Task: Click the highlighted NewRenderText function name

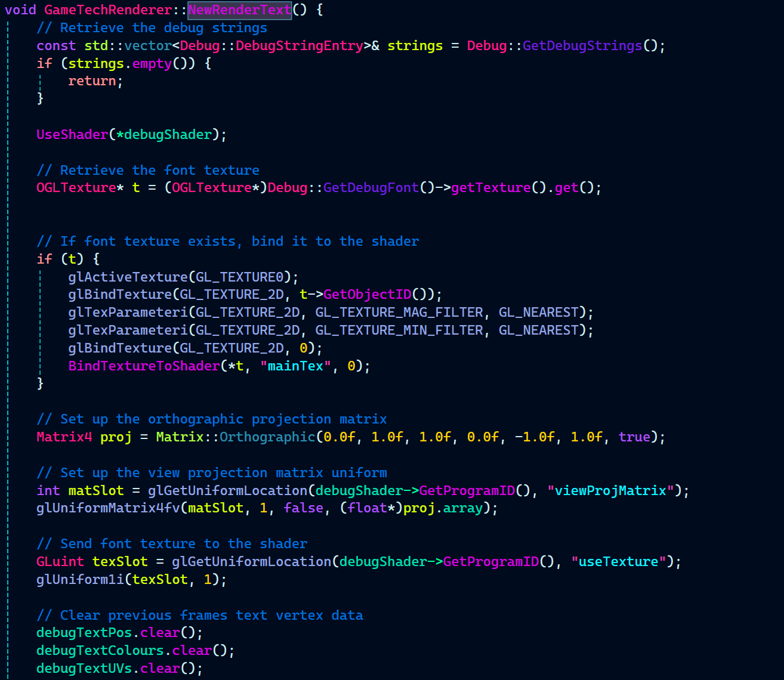Action: point(239,10)
